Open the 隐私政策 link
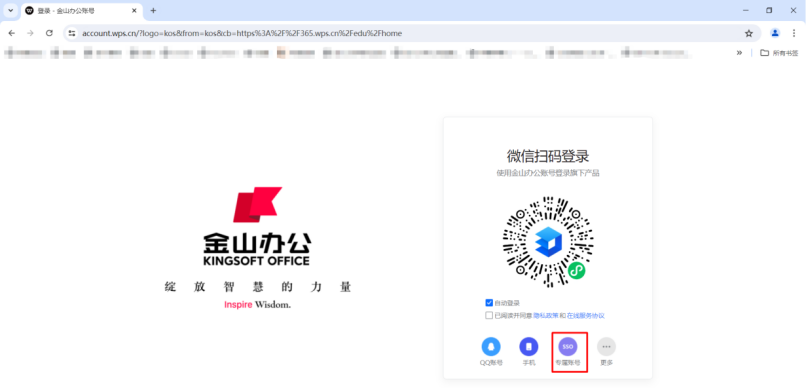This screenshot has width=806, height=388. [x=546, y=316]
